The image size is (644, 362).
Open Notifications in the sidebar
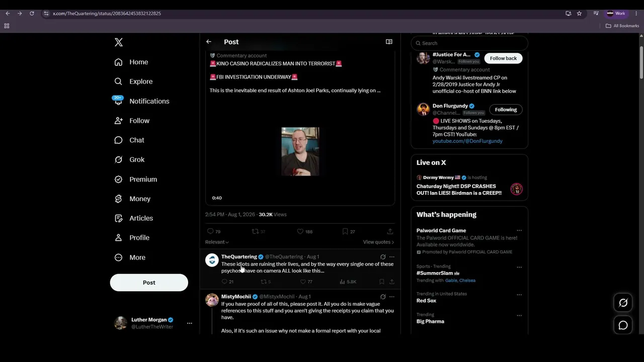(x=141, y=101)
